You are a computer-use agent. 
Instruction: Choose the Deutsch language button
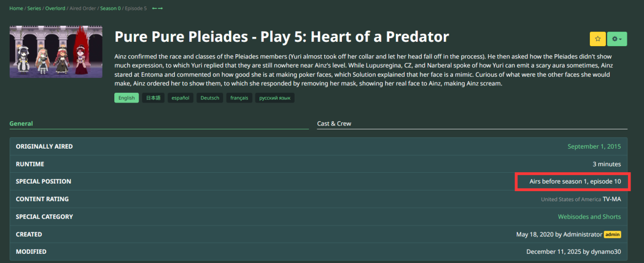210,98
